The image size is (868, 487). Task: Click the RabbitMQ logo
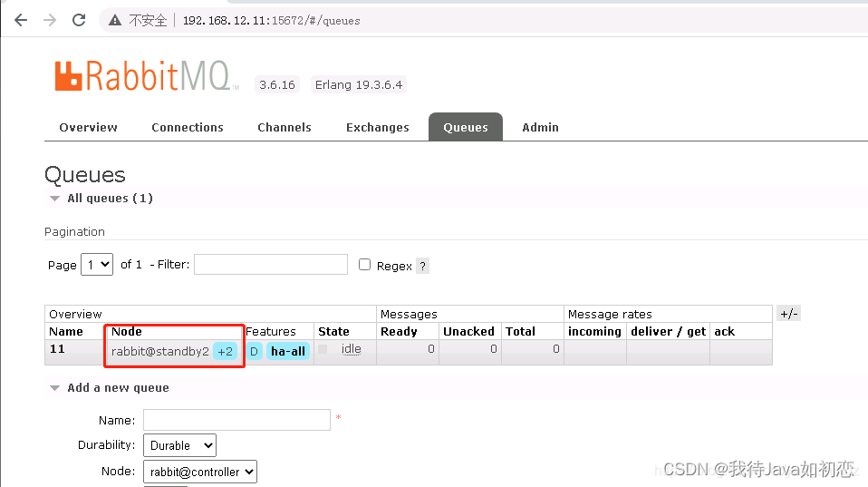(147, 76)
